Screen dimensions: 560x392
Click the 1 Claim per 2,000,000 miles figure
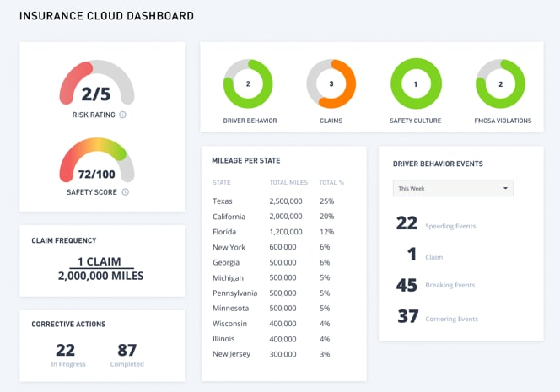tap(100, 268)
